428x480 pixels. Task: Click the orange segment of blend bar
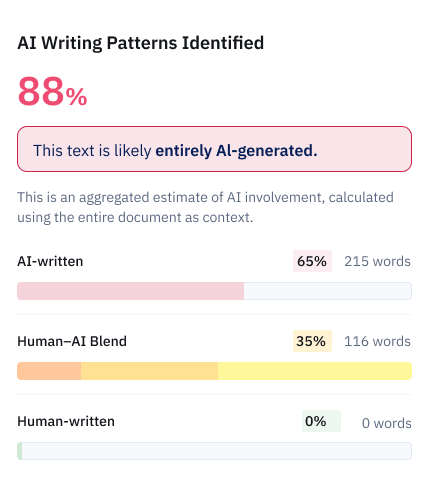pyautogui.click(x=49, y=371)
